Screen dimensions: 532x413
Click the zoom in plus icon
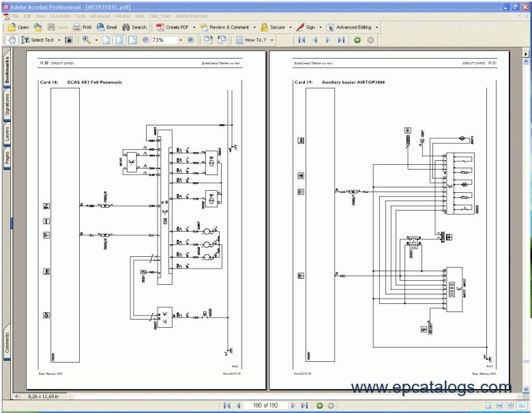(x=190, y=40)
